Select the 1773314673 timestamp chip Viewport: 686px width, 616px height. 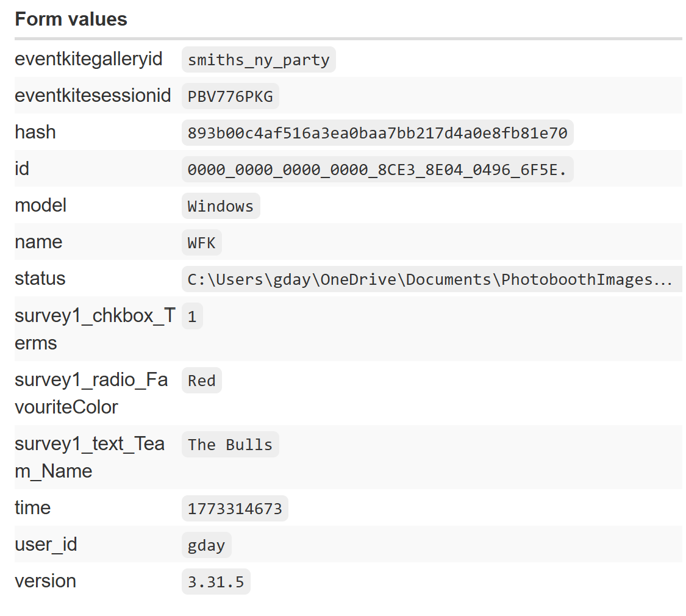click(235, 508)
